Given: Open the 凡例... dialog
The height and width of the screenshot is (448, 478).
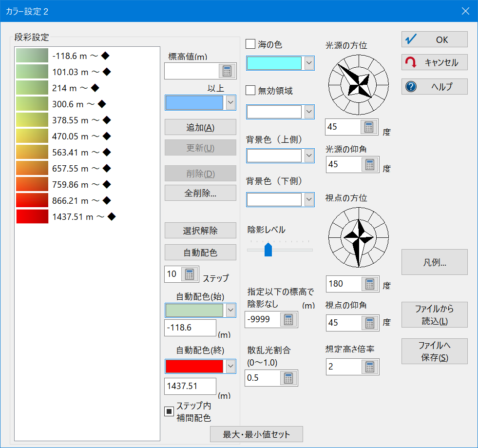Looking at the screenshot, I should tap(435, 262).
